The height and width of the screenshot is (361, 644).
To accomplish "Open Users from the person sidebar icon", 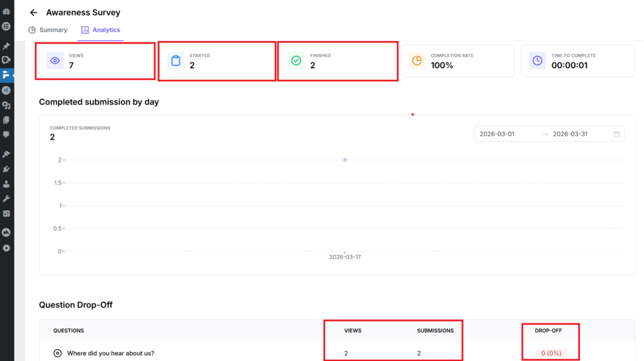I will (6, 184).
